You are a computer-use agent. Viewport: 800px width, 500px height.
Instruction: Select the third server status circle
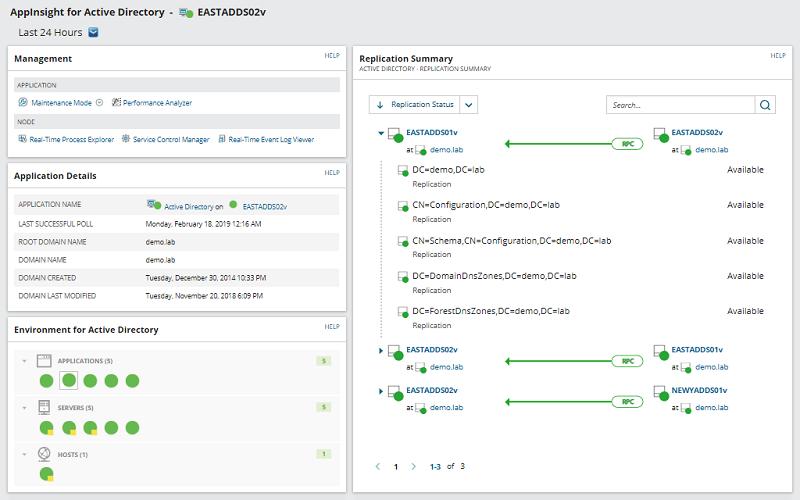click(x=90, y=428)
